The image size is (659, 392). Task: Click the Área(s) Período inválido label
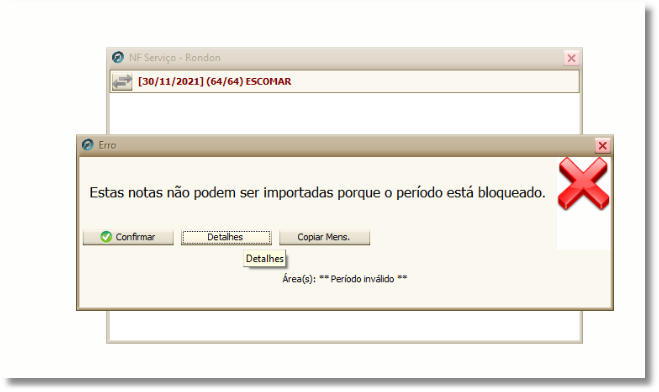click(x=345, y=279)
